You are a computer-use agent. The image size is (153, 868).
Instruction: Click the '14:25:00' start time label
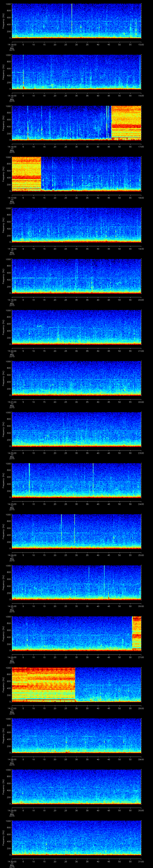pos(12,606)
